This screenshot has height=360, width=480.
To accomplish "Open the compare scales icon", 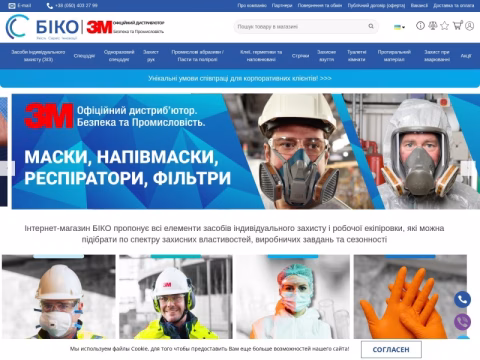I will tap(433, 26).
